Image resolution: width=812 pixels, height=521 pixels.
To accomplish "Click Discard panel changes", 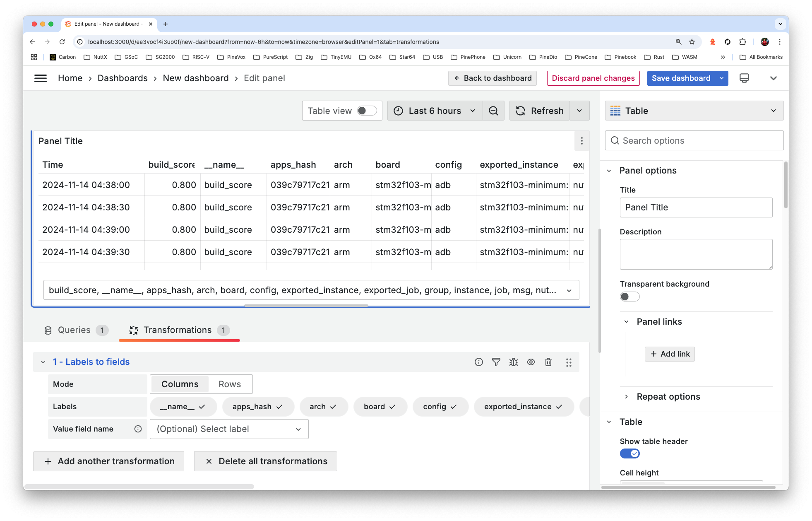I will 593,78.
